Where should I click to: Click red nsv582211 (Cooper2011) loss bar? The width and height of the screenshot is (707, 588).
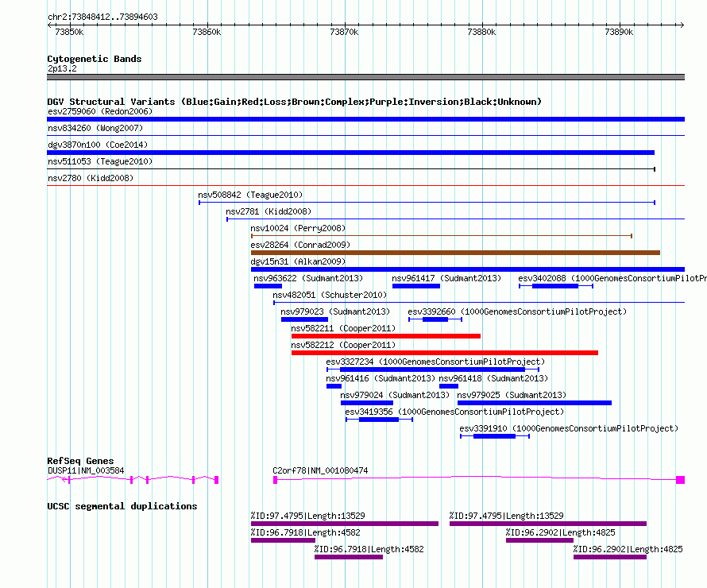385,336
